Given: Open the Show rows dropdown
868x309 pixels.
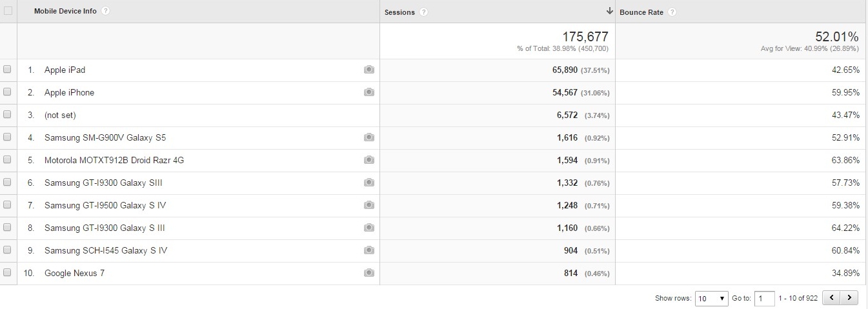Looking at the screenshot, I should click(x=711, y=299).
